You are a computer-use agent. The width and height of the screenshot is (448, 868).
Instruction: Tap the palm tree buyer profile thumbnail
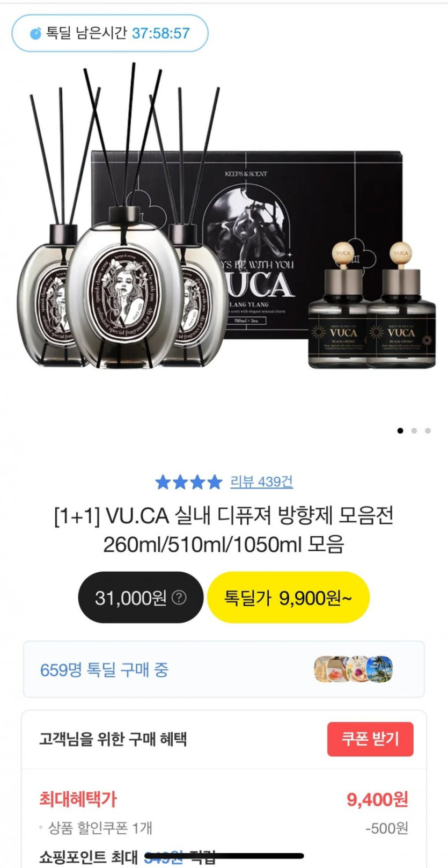(381, 669)
